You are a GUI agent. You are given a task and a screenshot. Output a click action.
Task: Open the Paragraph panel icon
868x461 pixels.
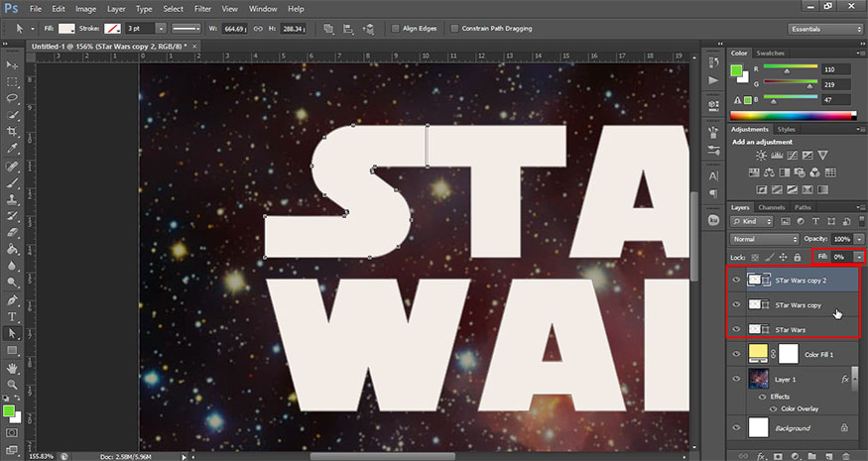tap(713, 193)
